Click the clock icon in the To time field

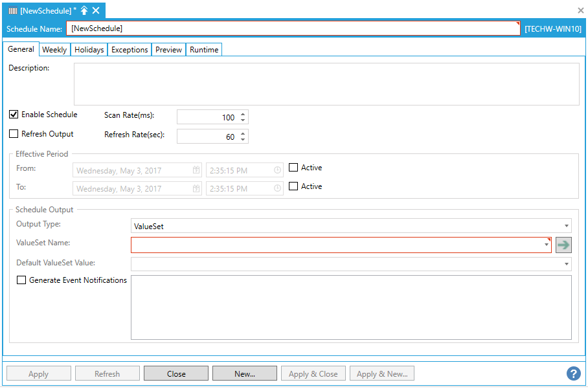point(277,189)
